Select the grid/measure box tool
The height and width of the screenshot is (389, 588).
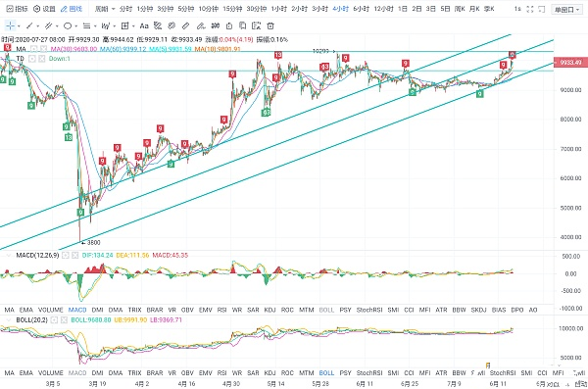pyautogui.click(x=124, y=25)
